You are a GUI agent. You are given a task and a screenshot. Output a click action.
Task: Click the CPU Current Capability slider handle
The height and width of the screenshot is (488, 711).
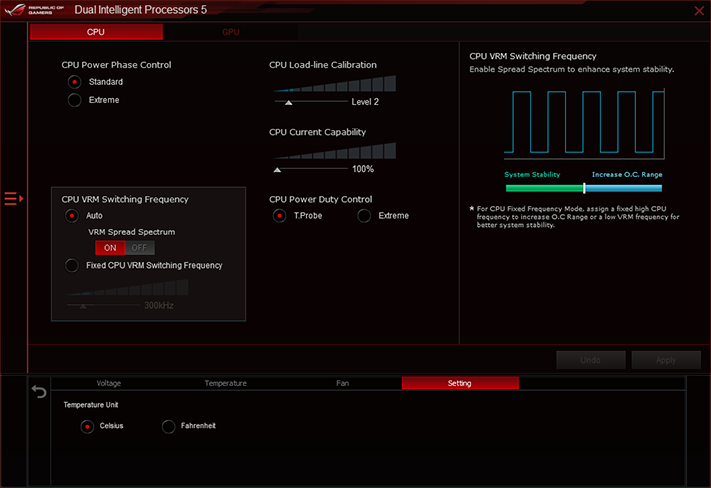(x=278, y=170)
